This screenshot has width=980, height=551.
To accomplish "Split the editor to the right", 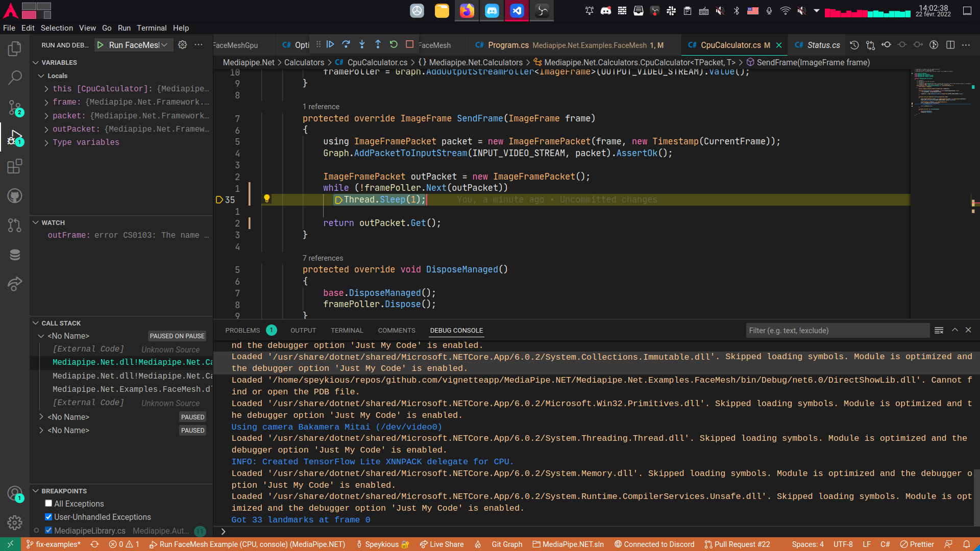I will point(950,45).
